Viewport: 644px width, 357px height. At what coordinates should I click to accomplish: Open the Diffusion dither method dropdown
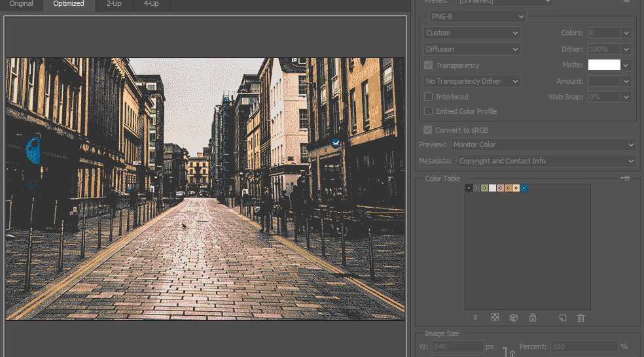click(x=472, y=49)
